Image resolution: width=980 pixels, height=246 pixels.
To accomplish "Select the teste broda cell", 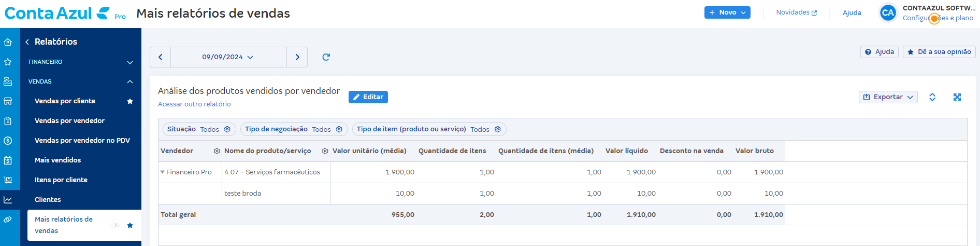I will click(276, 194).
